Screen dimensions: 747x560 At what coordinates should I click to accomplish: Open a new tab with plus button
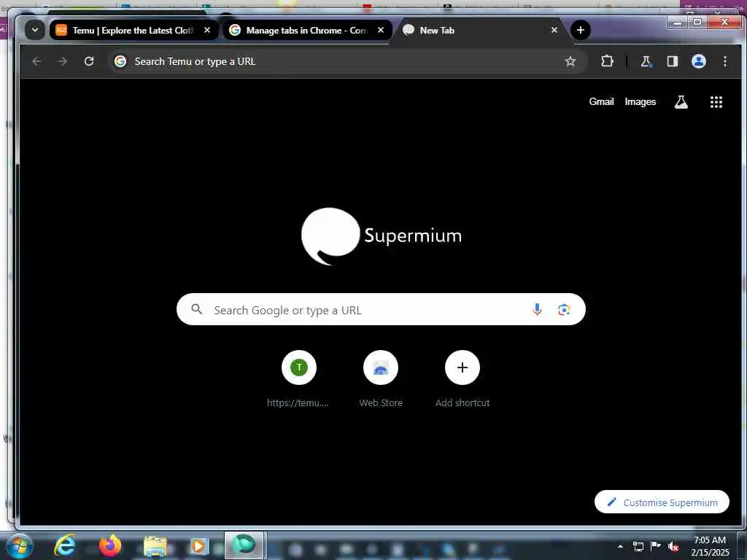pyautogui.click(x=580, y=30)
